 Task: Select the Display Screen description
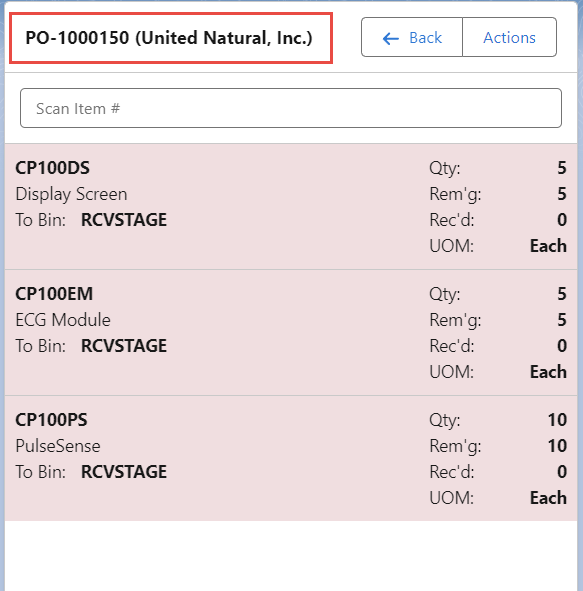71,194
